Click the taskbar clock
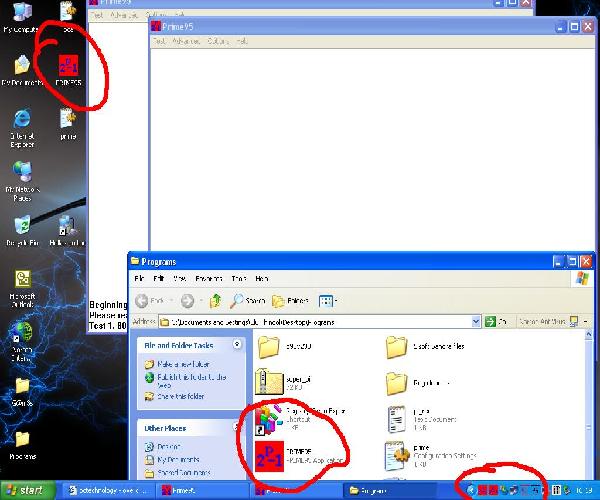Screen dimensions: 600x500 point(584,490)
